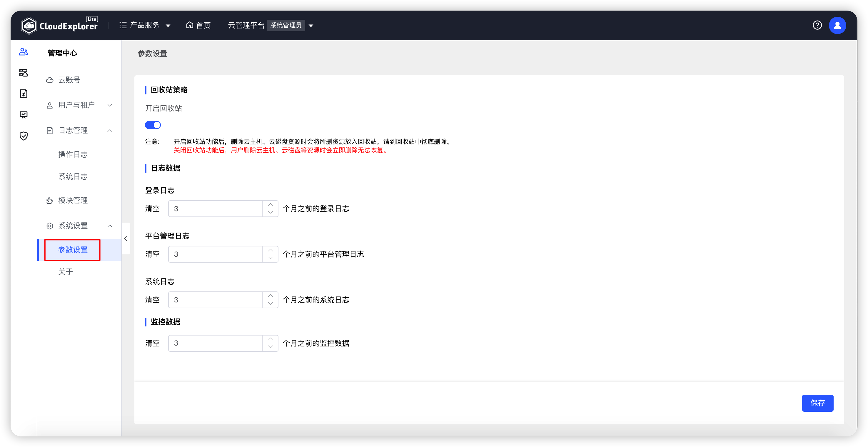The width and height of the screenshot is (868, 447).
Task: Increase 系统日志 months value
Action: pos(270,296)
